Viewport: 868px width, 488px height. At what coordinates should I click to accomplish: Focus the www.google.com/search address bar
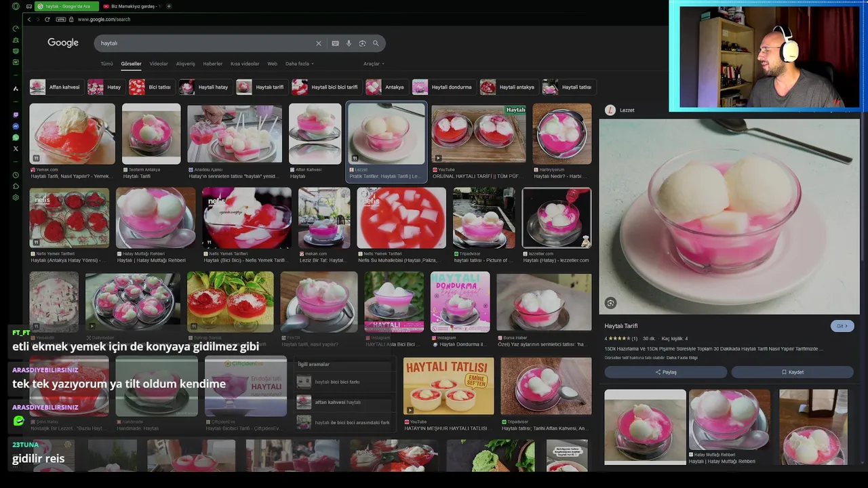point(104,19)
